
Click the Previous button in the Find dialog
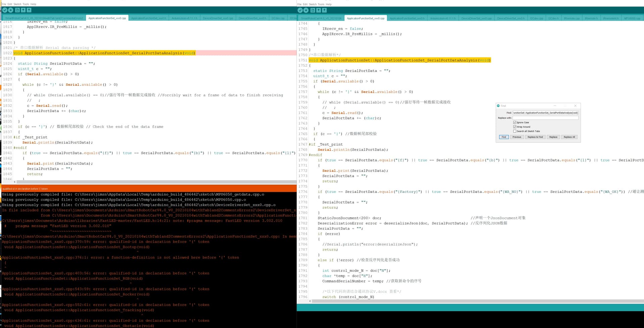pos(517,137)
